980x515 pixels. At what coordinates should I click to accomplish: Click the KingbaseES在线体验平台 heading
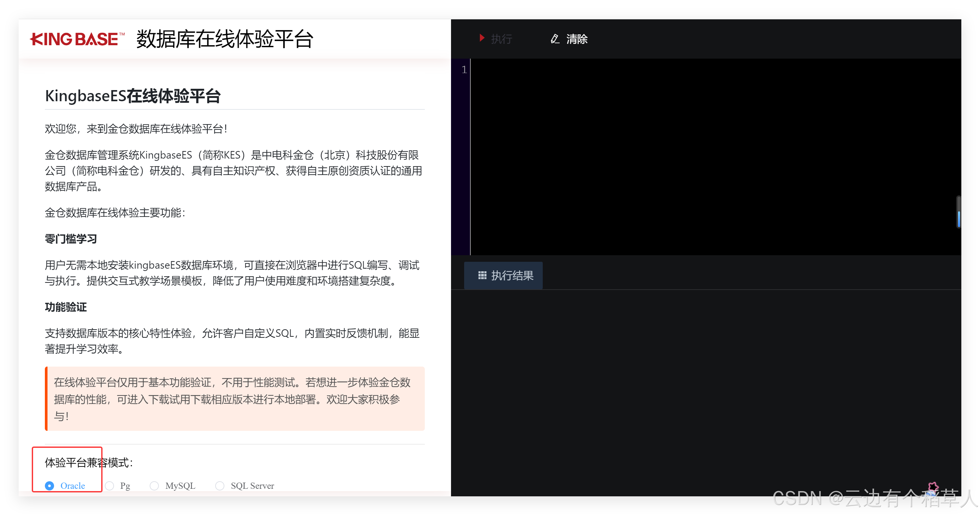click(133, 96)
